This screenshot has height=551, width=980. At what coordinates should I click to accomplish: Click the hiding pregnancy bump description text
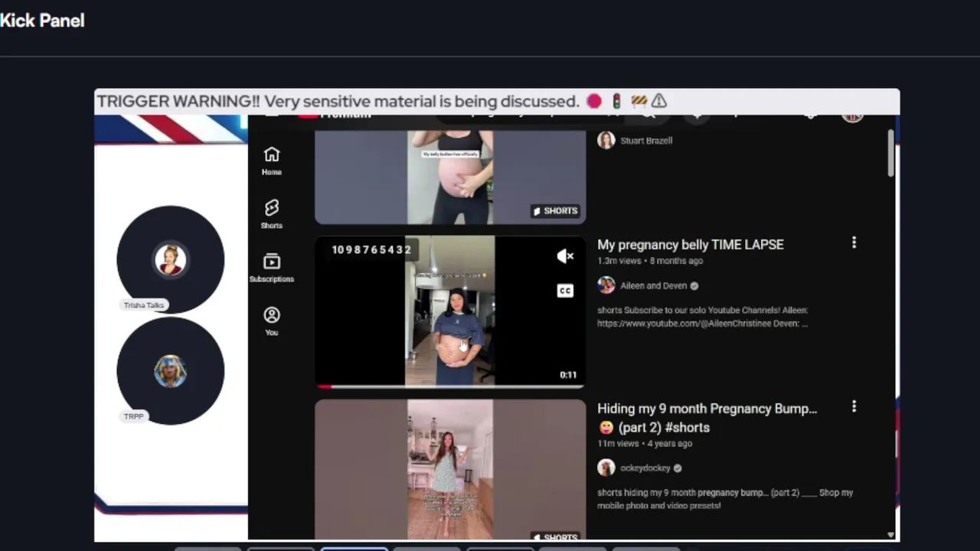(x=725, y=499)
